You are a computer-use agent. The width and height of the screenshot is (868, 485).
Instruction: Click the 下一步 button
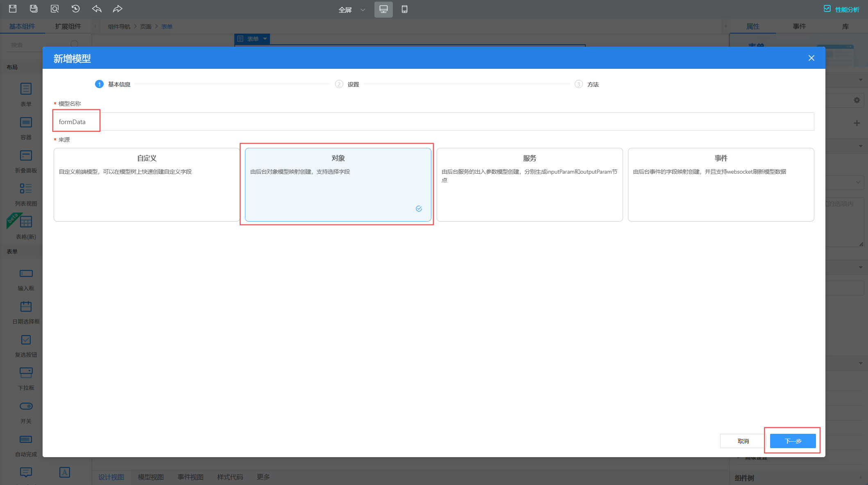pos(793,441)
